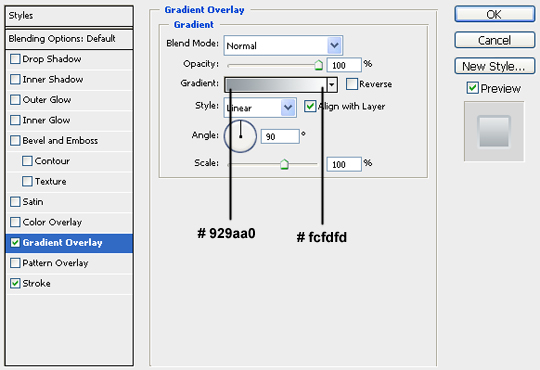Image resolution: width=540 pixels, height=370 pixels.
Task: Select the Inner Shadow label
Action: point(53,79)
